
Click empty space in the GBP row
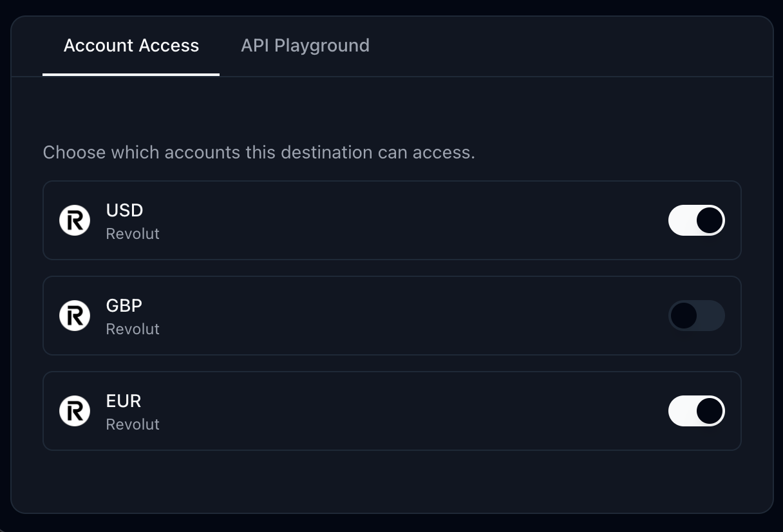tap(412, 316)
